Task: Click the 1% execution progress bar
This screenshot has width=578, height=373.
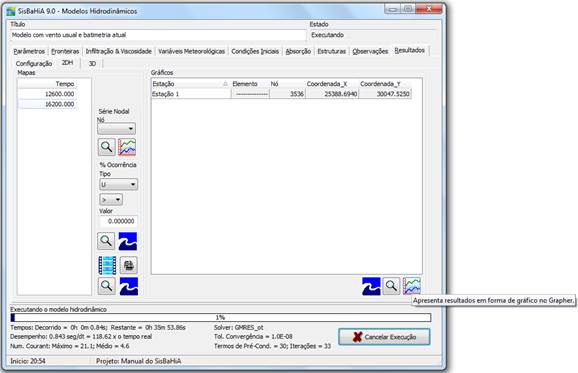Action: point(221,317)
